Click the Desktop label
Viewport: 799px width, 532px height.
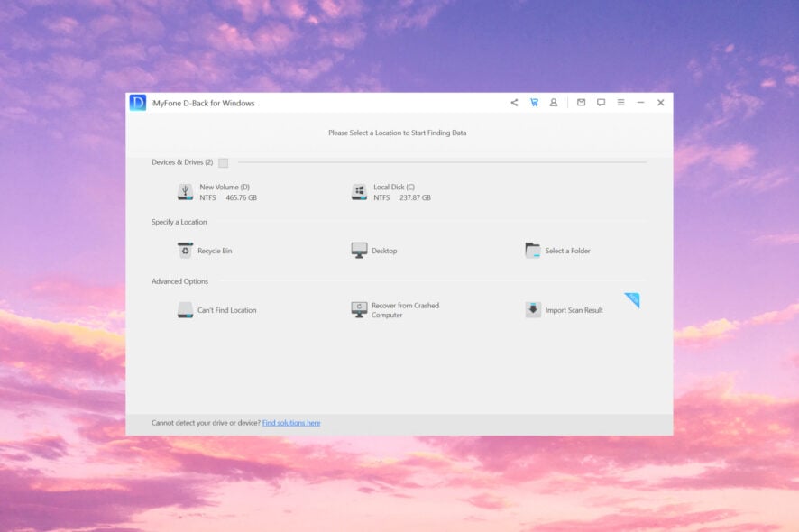pyautogui.click(x=384, y=251)
